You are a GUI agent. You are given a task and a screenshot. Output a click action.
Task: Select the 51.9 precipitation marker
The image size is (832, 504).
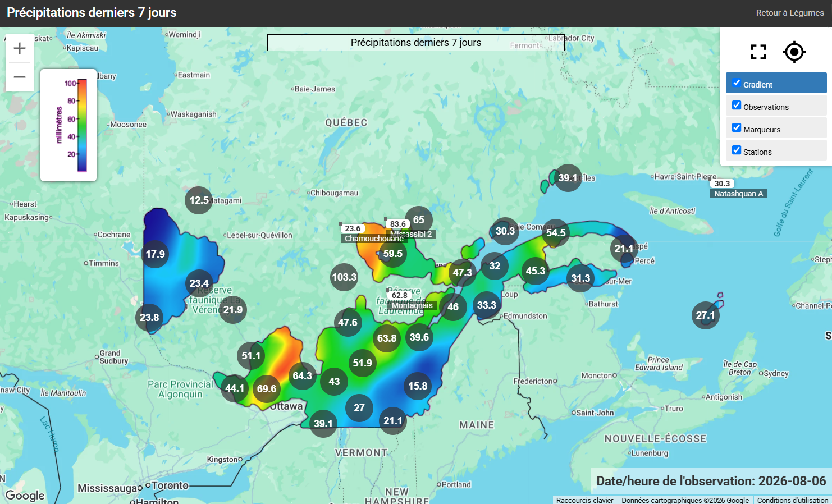pos(362,363)
